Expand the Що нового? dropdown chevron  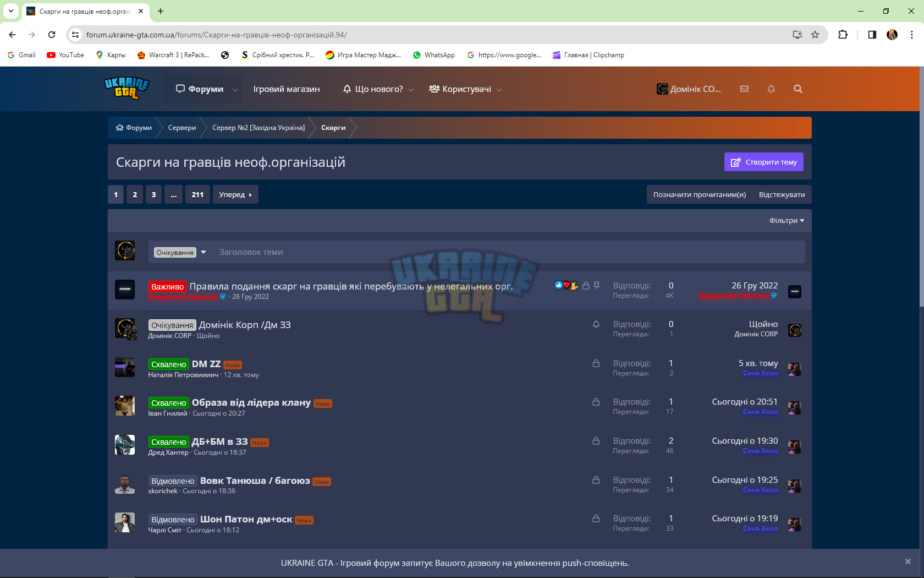point(411,90)
